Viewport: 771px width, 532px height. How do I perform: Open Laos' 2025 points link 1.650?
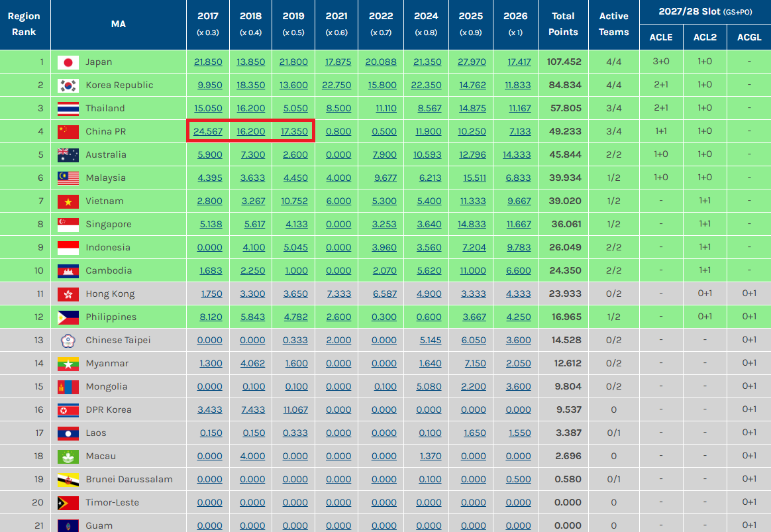pyautogui.click(x=474, y=433)
